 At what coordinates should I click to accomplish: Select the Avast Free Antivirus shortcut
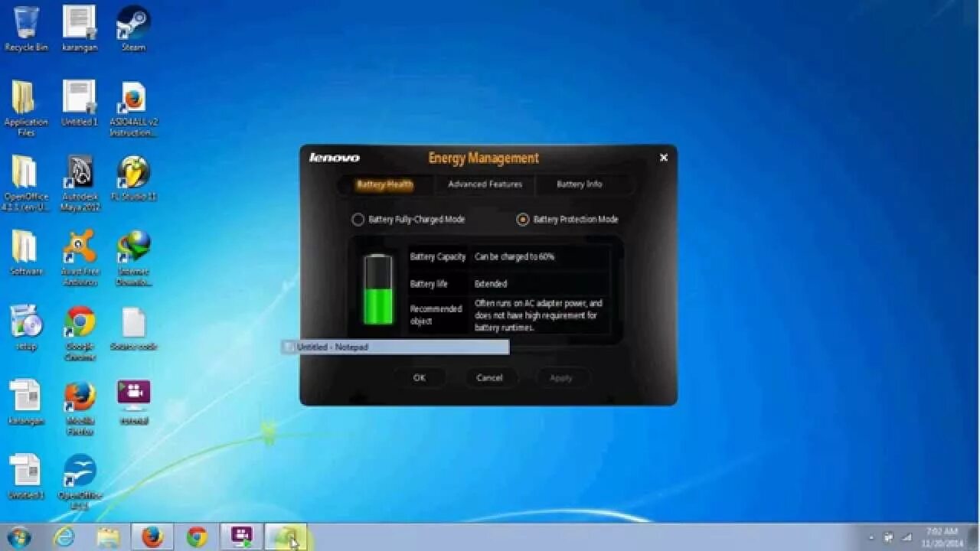pyautogui.click(x=80, y=257)
